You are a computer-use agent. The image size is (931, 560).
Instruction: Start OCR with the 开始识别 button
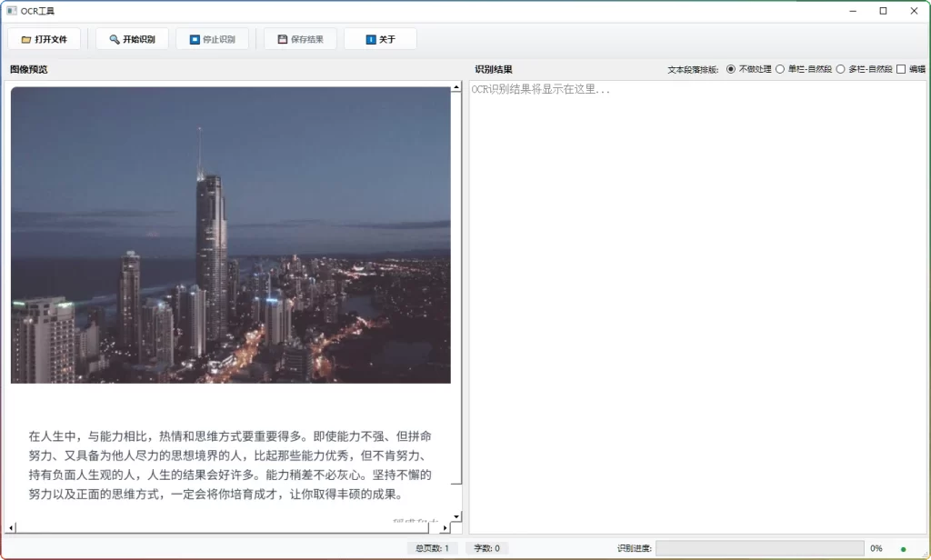click(x=132, y=38)
